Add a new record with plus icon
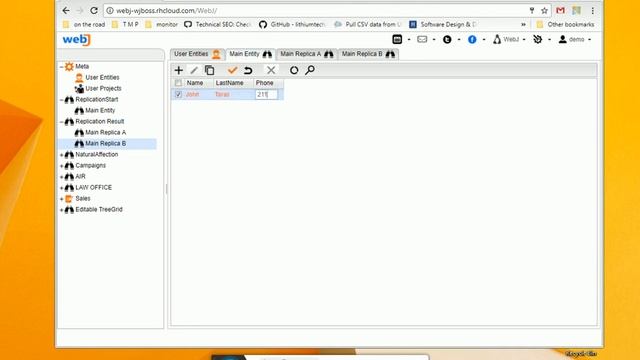The height and width of the screenshot is (360, 640). [x=178, y=70]
